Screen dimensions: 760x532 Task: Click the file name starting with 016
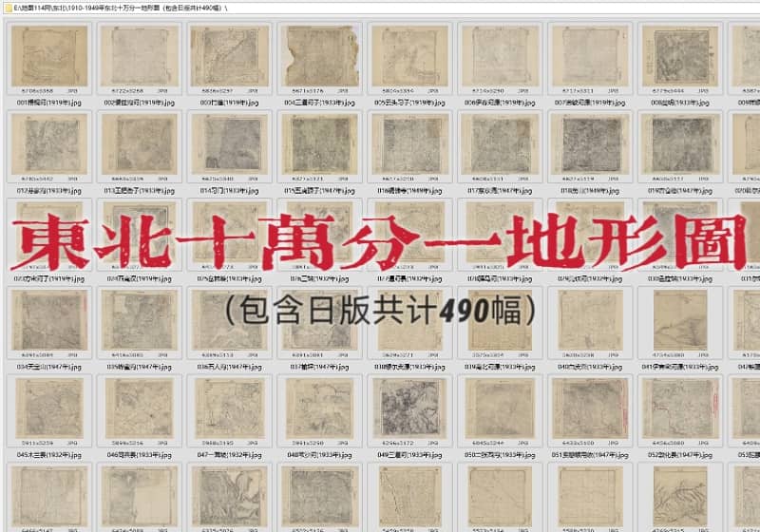point(409,191)
